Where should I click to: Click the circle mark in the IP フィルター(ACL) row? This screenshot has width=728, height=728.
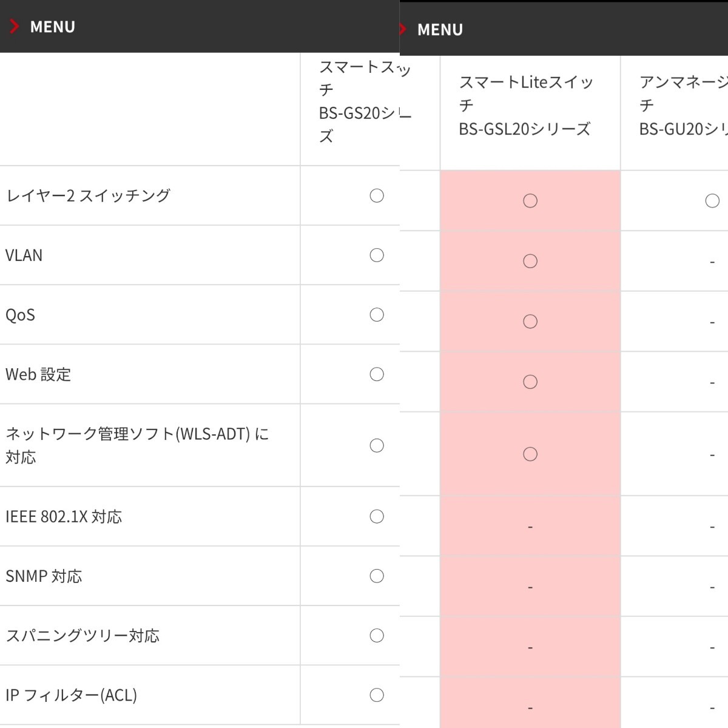point(377,695)
